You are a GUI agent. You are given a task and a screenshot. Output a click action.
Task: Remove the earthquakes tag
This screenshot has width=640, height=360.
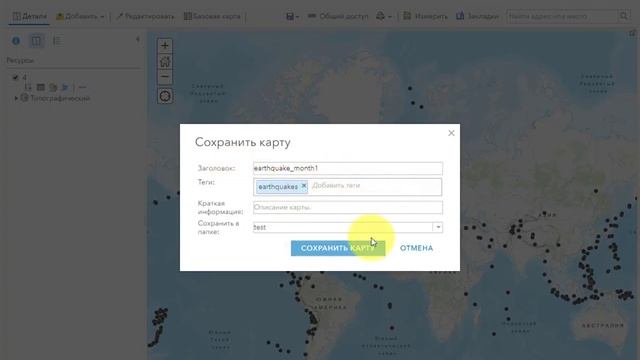(304, 186)
